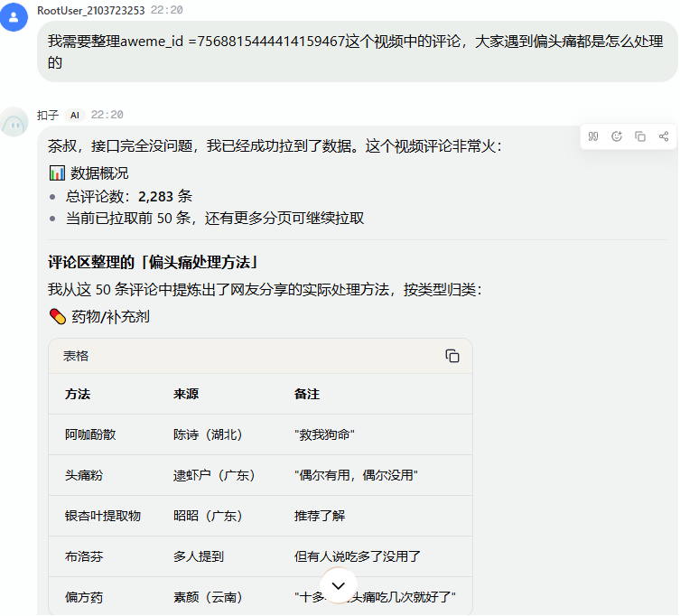Select the 逮虾户（广东） cell

[214, 475]
